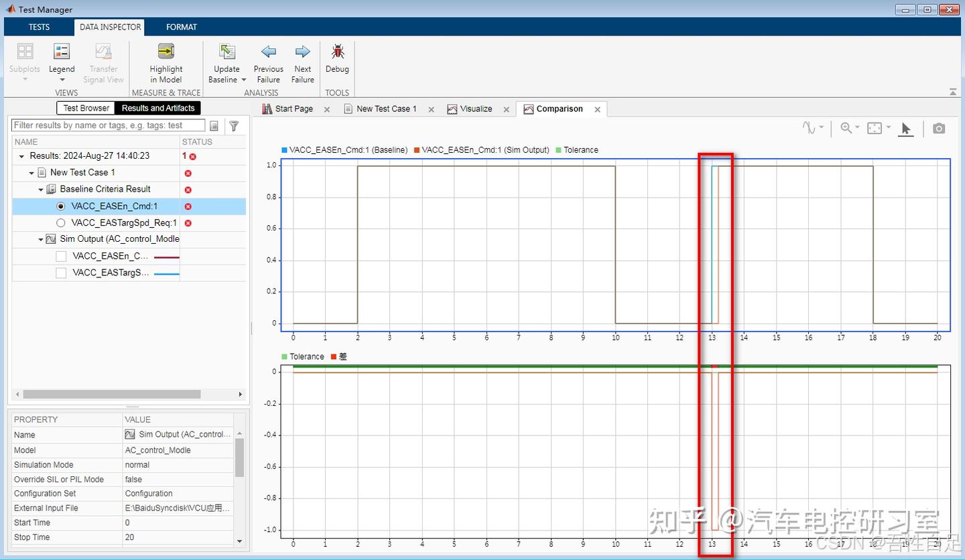Open the Visualize tab

click(x=476, y=109)
